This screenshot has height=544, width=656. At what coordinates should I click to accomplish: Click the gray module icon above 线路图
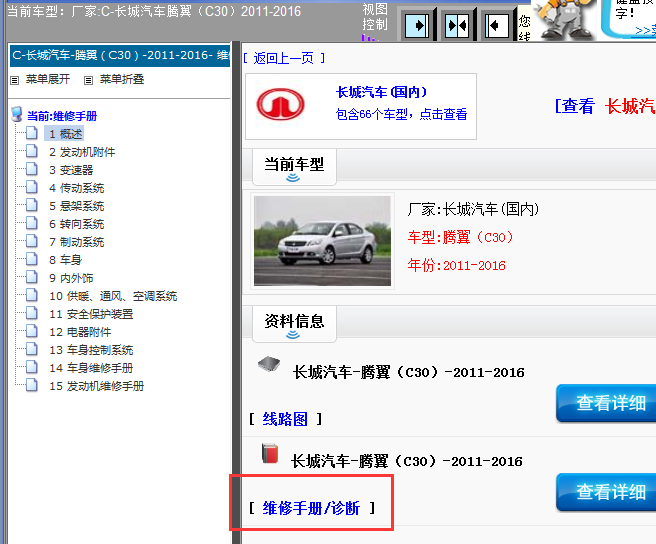point(269,364)
